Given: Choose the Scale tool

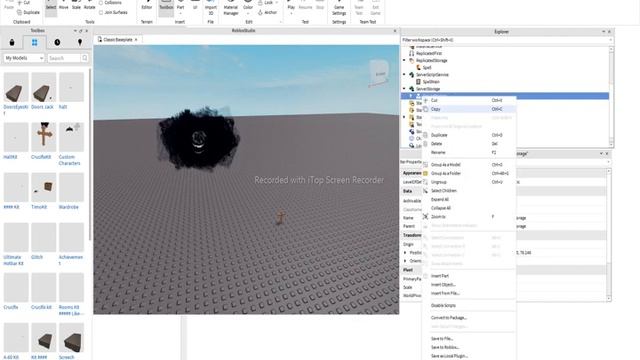Looking at the screenshot, I should 76,7.
